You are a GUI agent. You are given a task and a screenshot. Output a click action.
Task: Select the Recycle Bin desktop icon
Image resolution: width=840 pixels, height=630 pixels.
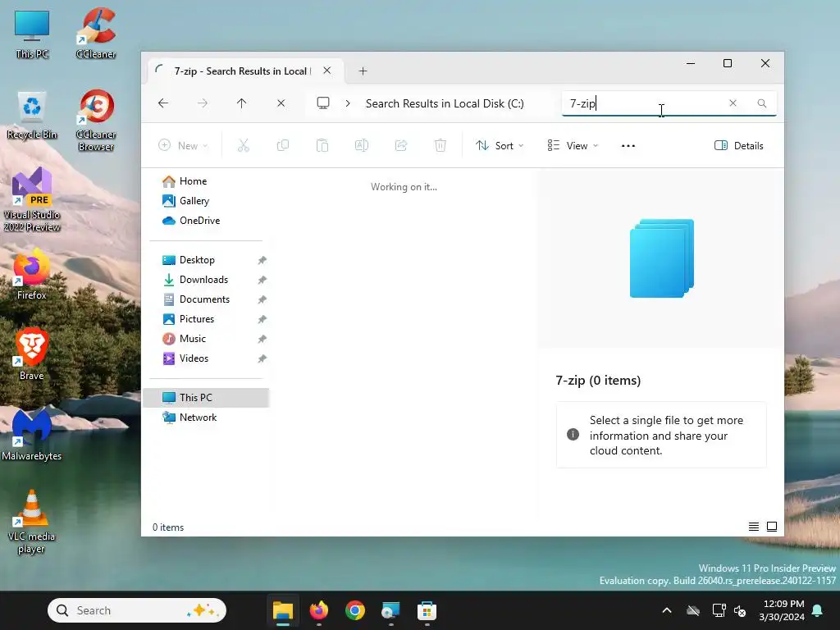click(32, 115)
